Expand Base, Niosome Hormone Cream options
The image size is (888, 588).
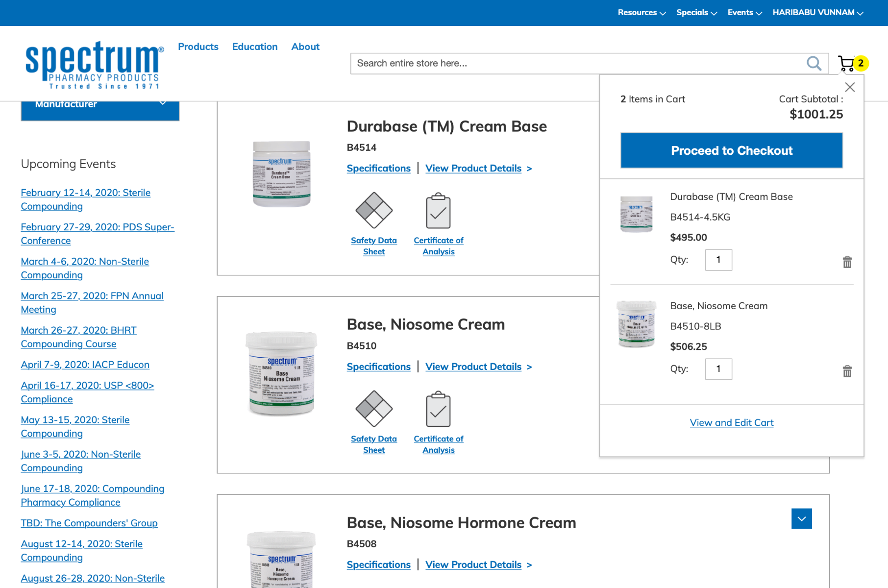coord(801,518)
